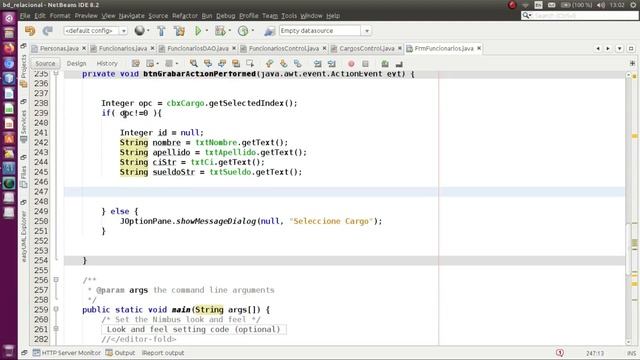Click the Redo arrow in main toolbar
Screen dimensions: 640x360
[x=48, y=31]
